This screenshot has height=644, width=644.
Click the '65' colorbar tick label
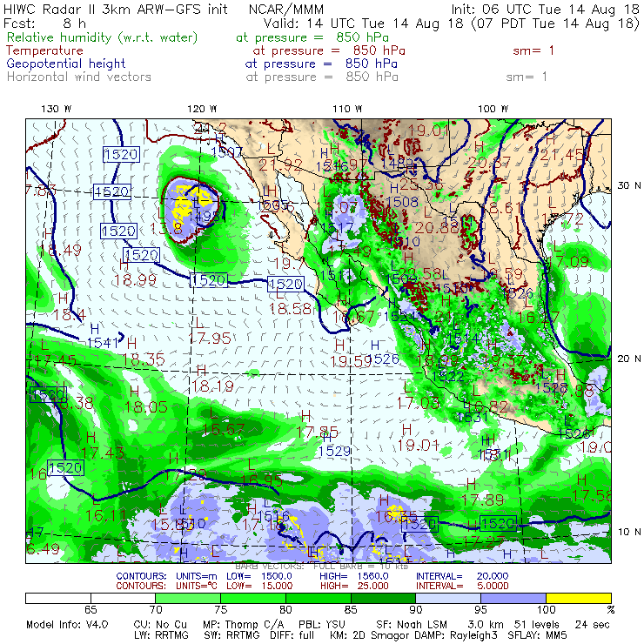point(91,610)
